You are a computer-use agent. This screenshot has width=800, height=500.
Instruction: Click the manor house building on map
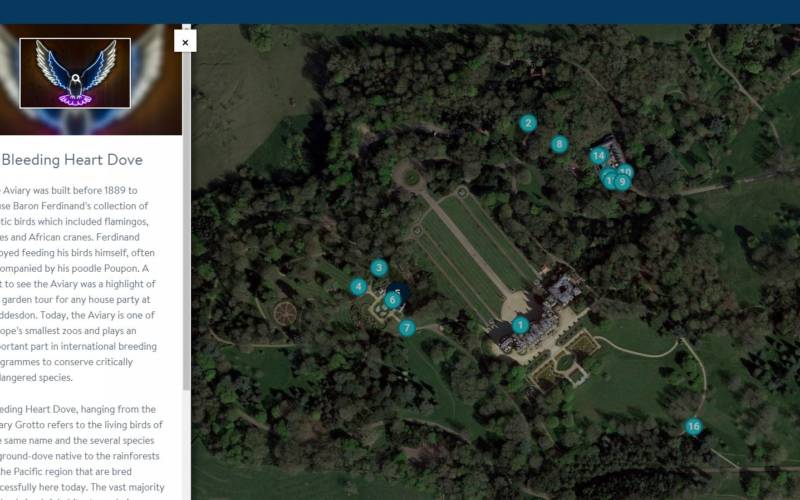(x=541, y=316)
